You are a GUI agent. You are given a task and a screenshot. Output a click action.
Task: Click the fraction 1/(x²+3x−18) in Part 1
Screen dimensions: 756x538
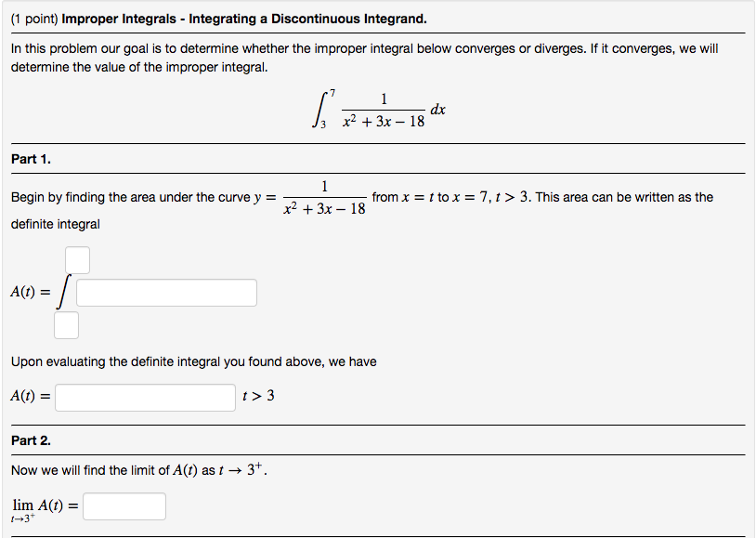(x=320, y=197)
